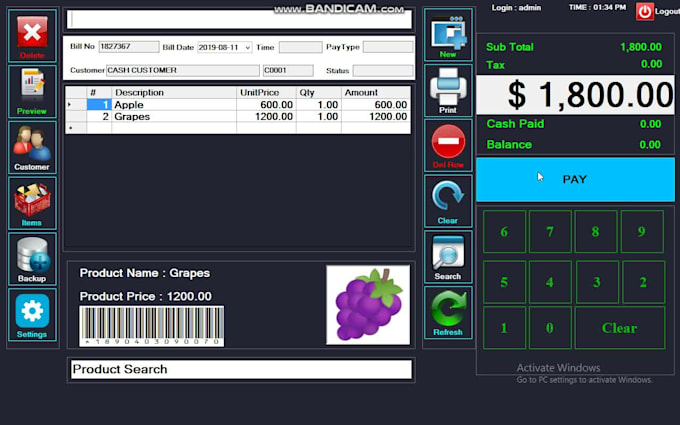Select the Apple row description
Image resolution: width=680 pixels, height=425 pixels.
[x=174, y=105]
